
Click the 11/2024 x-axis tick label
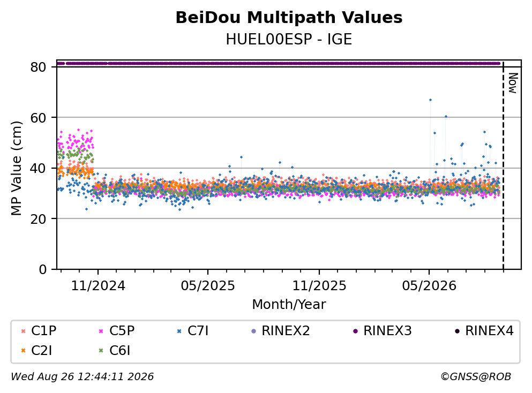98,286
